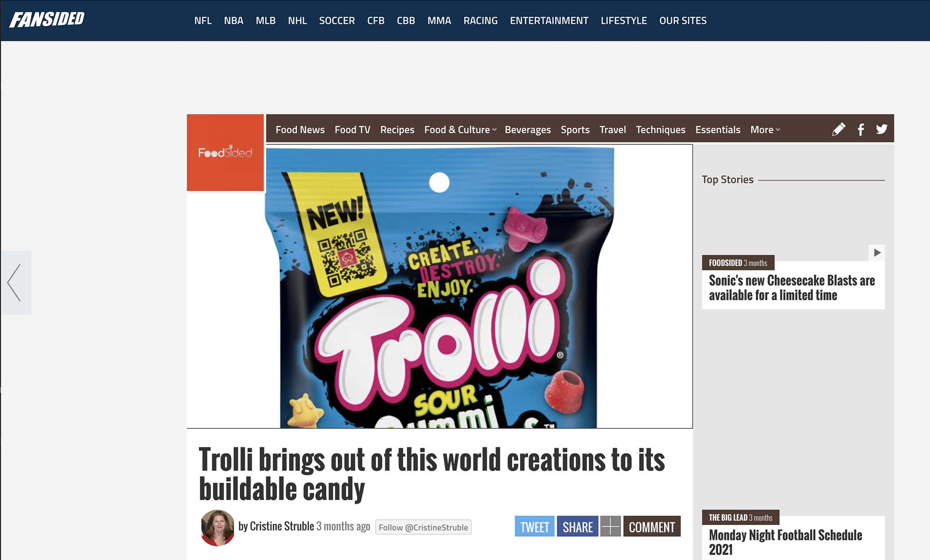Open the FoodSided Facebook icon
The image size is (930, 560).
click(x=860, y=129)
